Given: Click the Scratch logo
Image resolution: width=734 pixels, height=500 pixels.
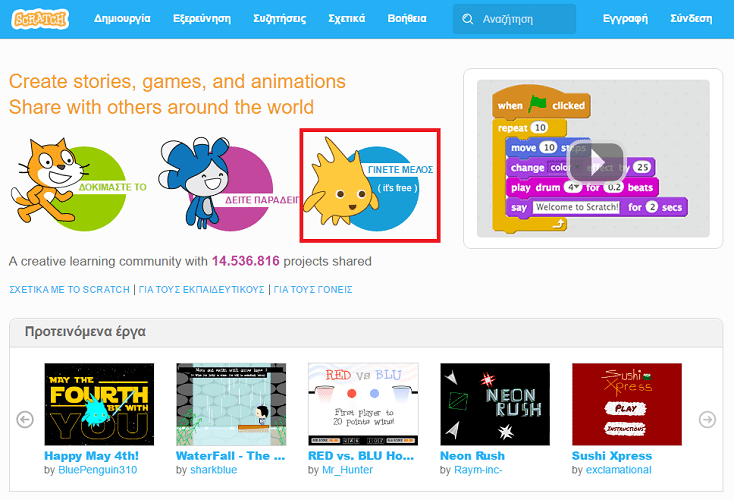Looking at the screenshot, I should pyautogui.click(x=40, y=19).
